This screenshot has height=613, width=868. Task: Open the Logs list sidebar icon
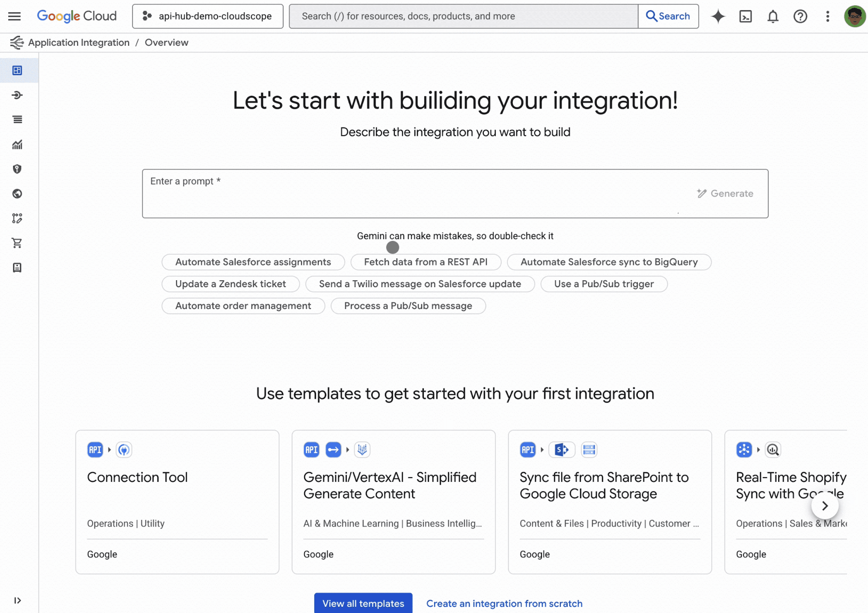coord(17,120)
